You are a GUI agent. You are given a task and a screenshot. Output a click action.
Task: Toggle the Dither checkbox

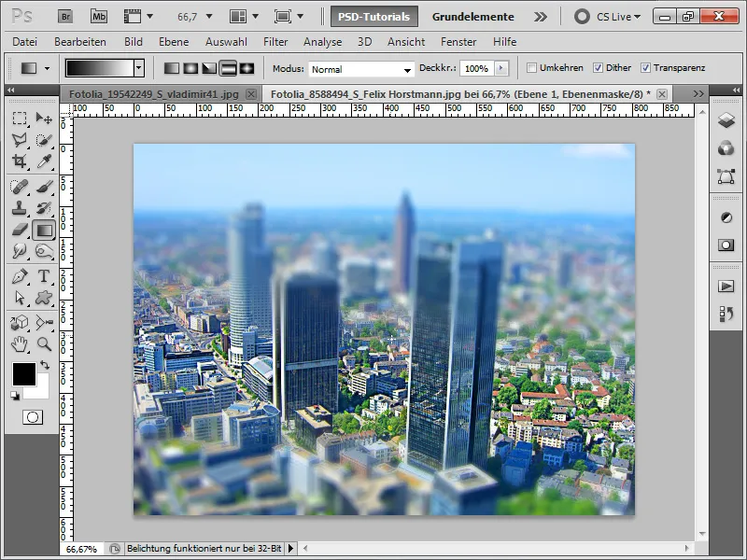click(x=598, y=68)
